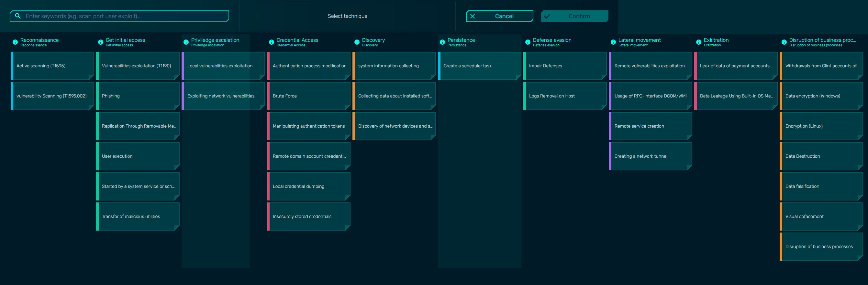Pick the Impair Defenses technique
Screen dimensions: 868x285
tap(565, 66)
